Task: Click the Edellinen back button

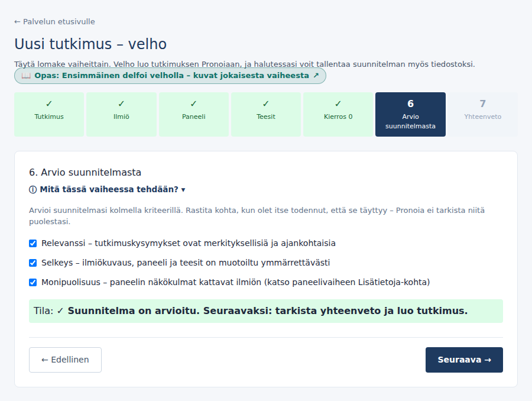Action: click(65, 360)
